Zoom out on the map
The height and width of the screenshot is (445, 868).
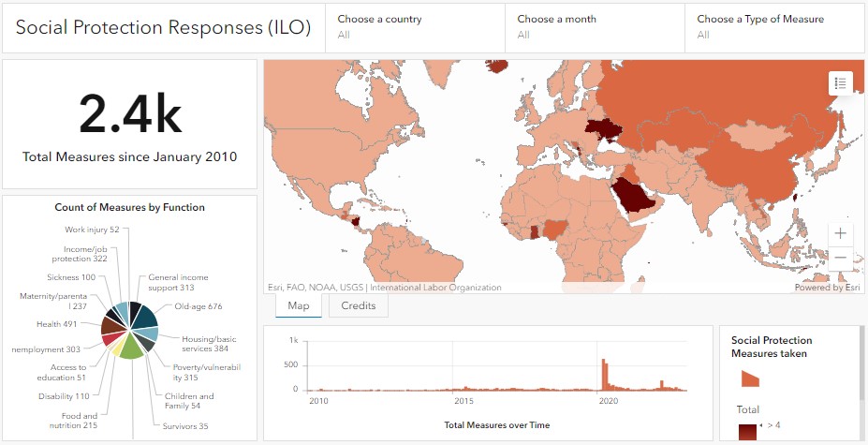[x=840, y=257]
